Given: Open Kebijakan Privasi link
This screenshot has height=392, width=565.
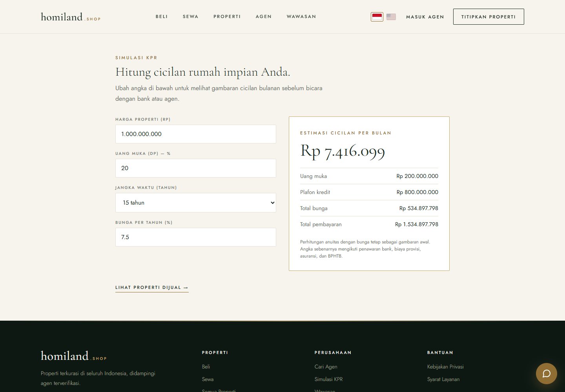Looking at the screenshot, I should [x=445, y=367].
